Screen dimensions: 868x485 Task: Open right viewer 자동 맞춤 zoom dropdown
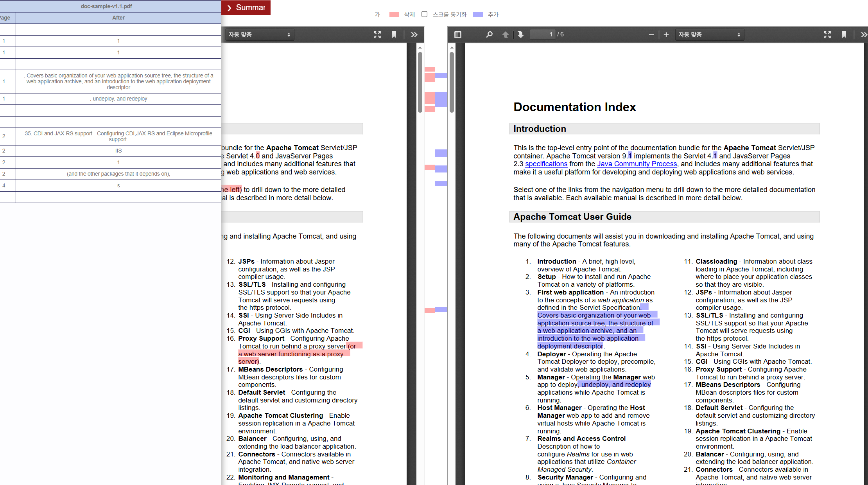tap(710, 35)
